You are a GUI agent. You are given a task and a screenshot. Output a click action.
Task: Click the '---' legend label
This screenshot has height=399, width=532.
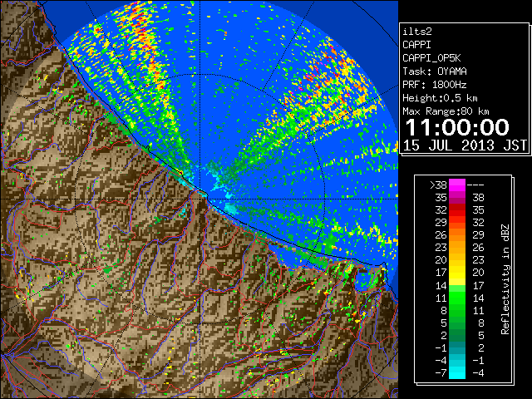click(x=475, y=185)
